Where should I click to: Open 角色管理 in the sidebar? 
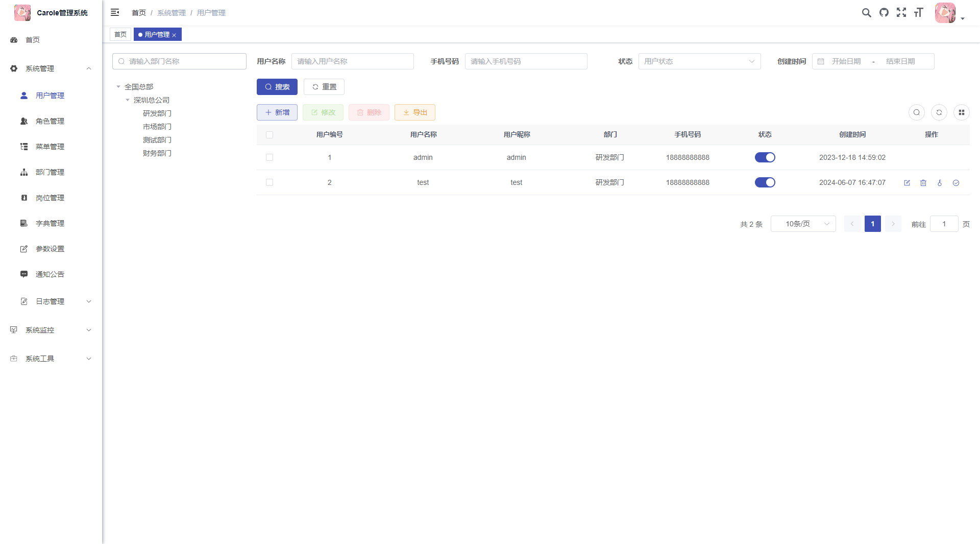tap(51, 121)
